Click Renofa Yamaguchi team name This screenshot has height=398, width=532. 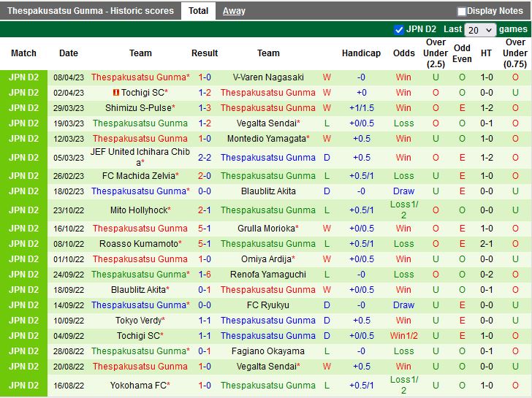pyautogui.click(x=268, y=275)
